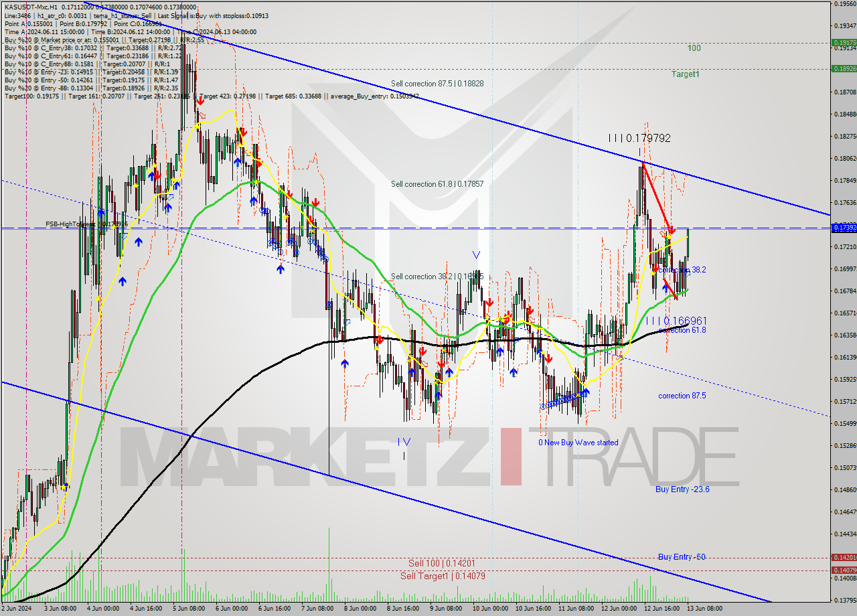Click the '0 New Buy Wave started' annotation
857x616 pixels.
pyautogui.click(x=578, y=443)
